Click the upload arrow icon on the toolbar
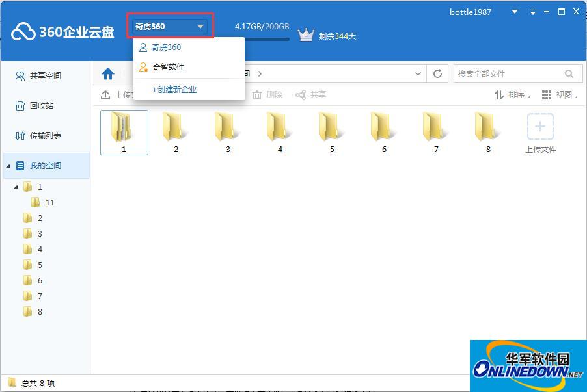 105,94
